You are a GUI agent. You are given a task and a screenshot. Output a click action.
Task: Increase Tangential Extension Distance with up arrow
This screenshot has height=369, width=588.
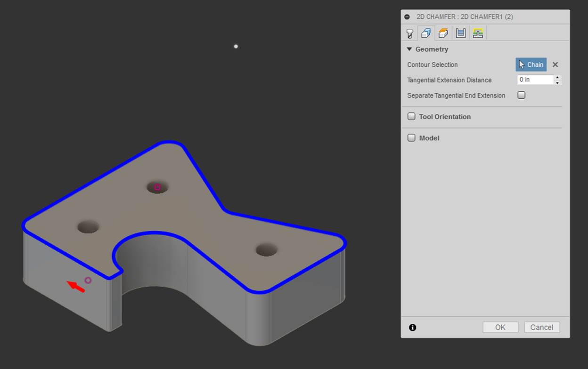coord(557,78)
